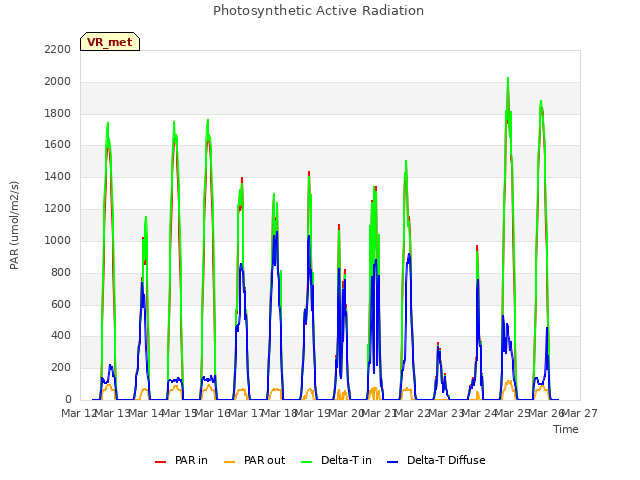Image resolution: width=640 pixels, height=480 pixels.
Task: Click orange PAR out legend swatch
Action: 230,462
